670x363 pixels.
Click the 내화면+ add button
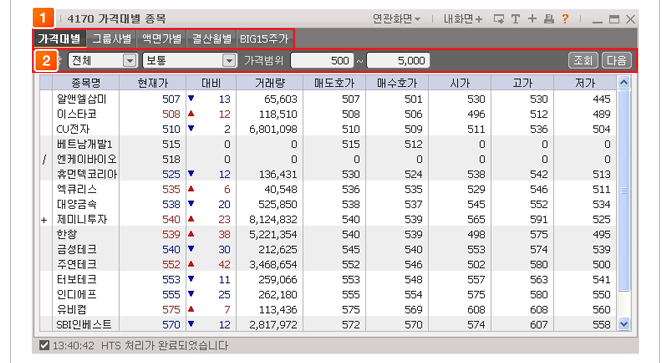462,19
